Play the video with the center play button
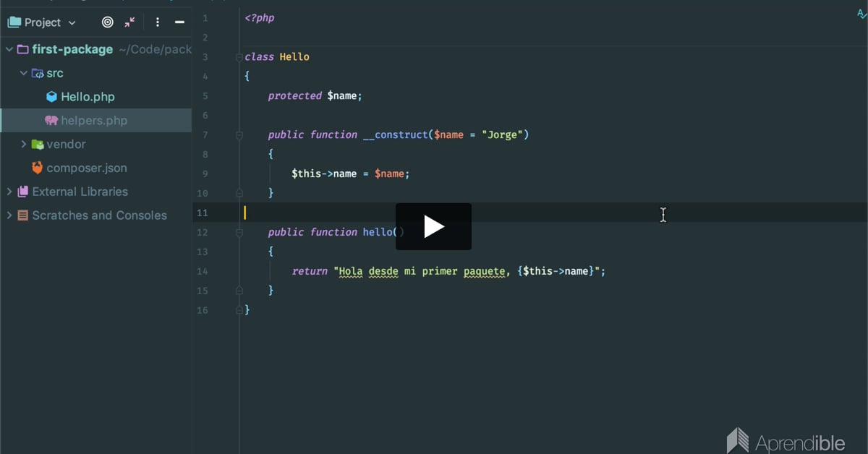The image size is (868, 454). pyautogui.click(x=433, y=226)
